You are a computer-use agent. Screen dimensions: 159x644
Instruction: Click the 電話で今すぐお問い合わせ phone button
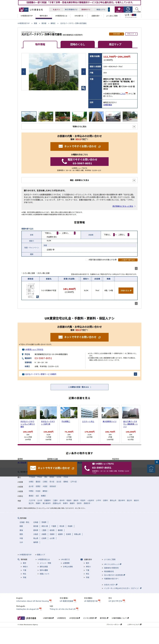[x=79, y=162]
